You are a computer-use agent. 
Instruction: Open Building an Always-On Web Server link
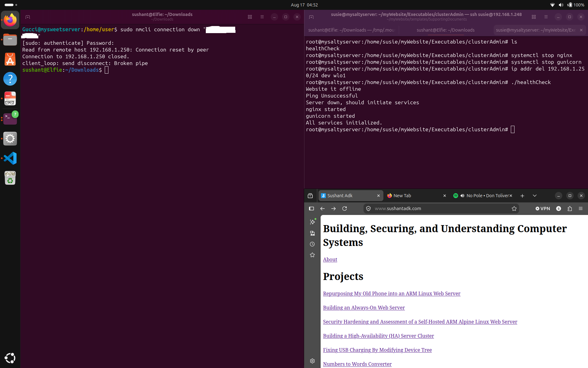[364, 308]
